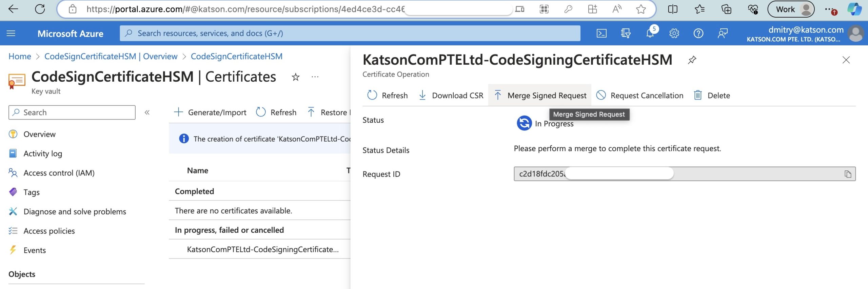Click Restore Backup toolbar button
868x289 pixels.
pos(328,112)
